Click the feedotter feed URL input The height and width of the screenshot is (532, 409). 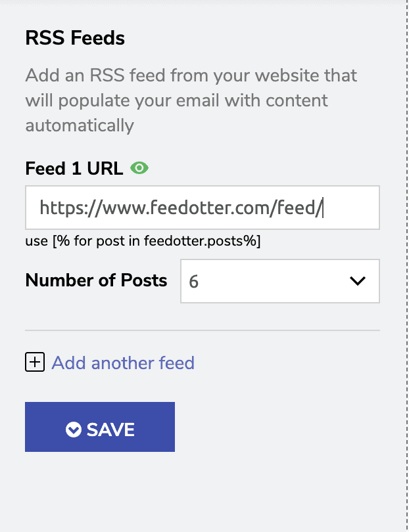(202, 208)
